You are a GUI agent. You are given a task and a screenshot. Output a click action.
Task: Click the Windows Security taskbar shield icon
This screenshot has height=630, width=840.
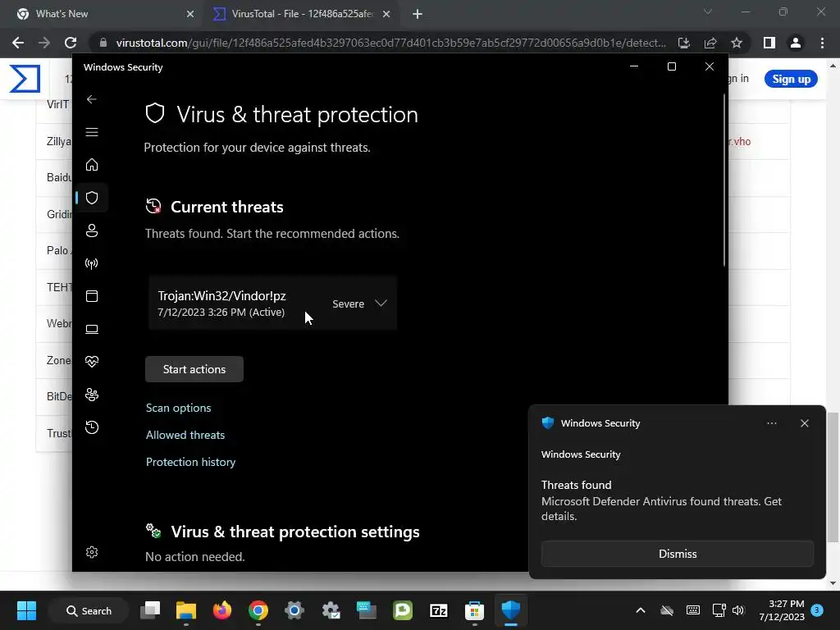coord(510,610)
